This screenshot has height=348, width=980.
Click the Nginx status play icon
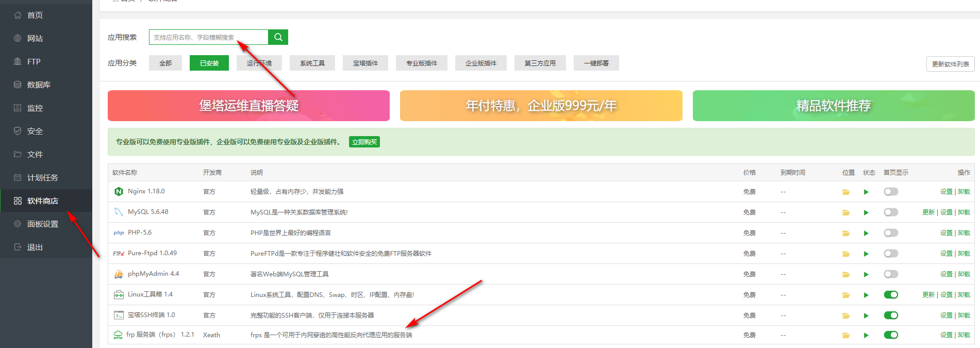(866, 192)
